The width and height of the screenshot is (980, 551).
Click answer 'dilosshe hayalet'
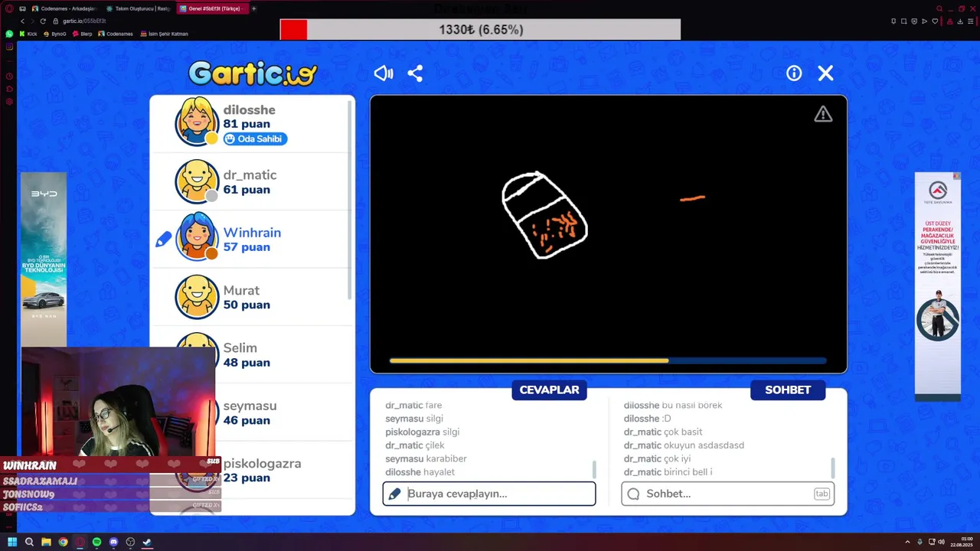click(x=420, y=472)
